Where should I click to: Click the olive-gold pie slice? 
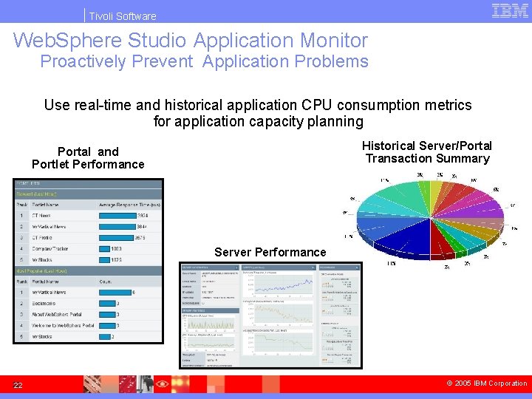click(x=478, y=231)
